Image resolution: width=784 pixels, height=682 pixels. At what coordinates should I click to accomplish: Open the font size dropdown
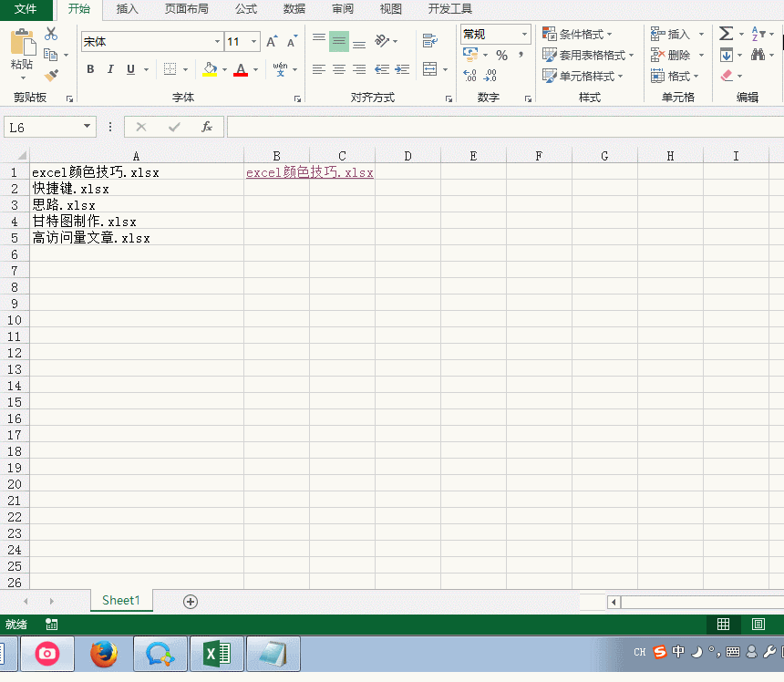click(x=254, y=42)
